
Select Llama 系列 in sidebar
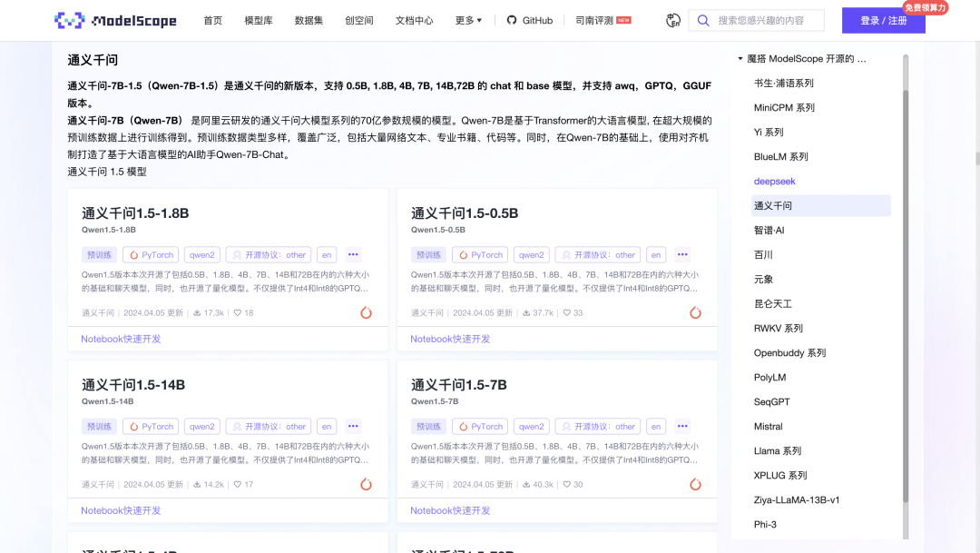point(778,451)
